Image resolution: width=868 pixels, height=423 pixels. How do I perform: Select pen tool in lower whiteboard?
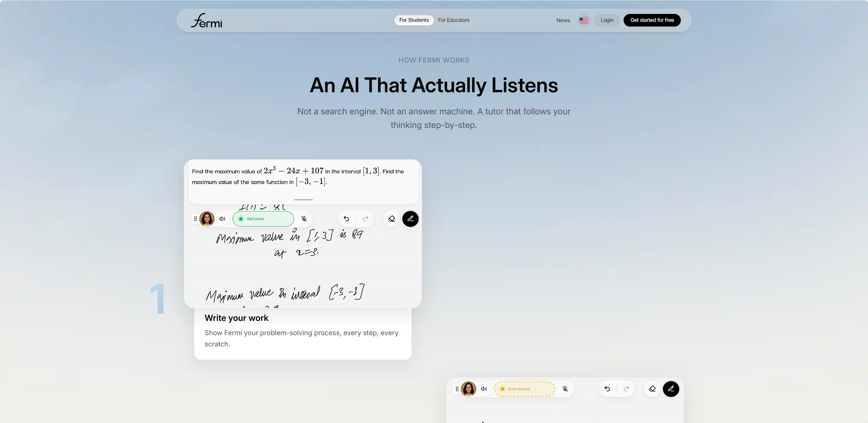[671, 389]
